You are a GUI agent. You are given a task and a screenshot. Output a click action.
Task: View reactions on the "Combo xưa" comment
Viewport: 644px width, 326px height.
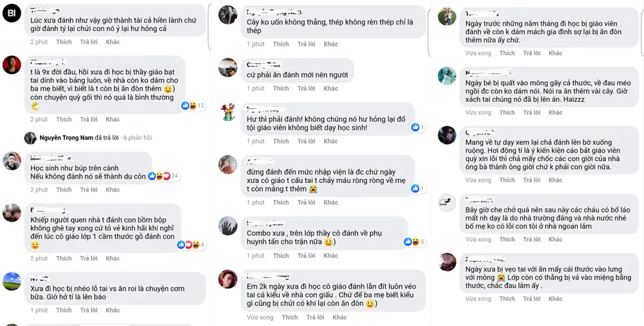pyautogui.click(x=412, y=241)
